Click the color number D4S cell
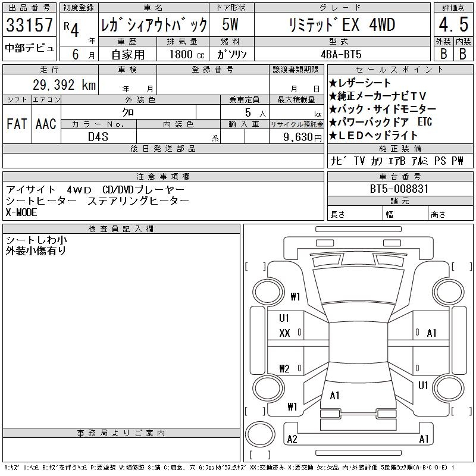 point(99,136)
